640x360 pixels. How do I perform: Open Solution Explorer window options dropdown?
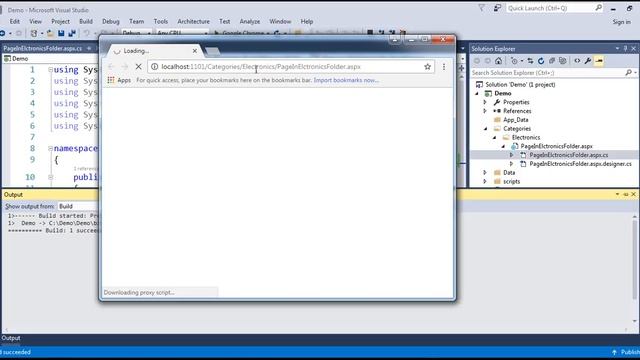tap(617, 49)
